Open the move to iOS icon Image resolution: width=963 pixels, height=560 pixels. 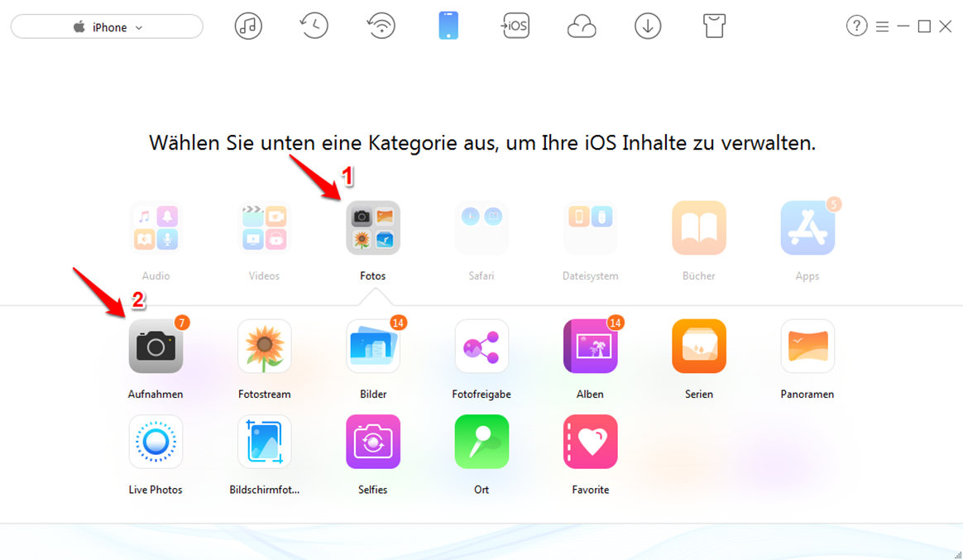(x=515, y=26)
